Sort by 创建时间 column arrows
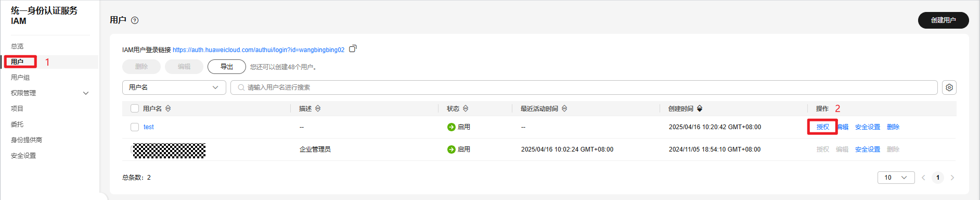980x200 pixels. click(700, 108)
